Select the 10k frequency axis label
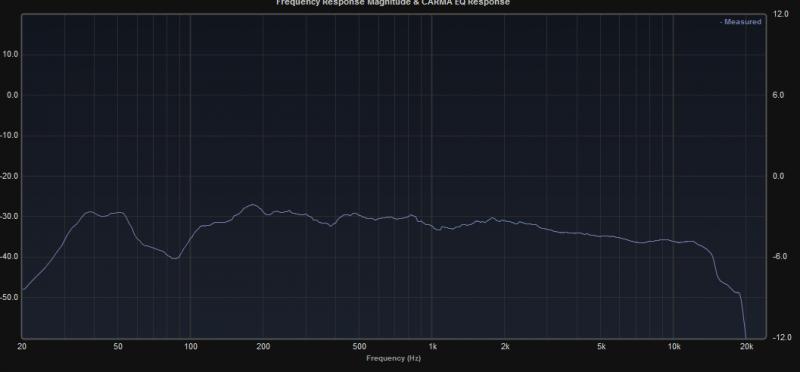The image size is (800, 372). click(x=674, y=347)
